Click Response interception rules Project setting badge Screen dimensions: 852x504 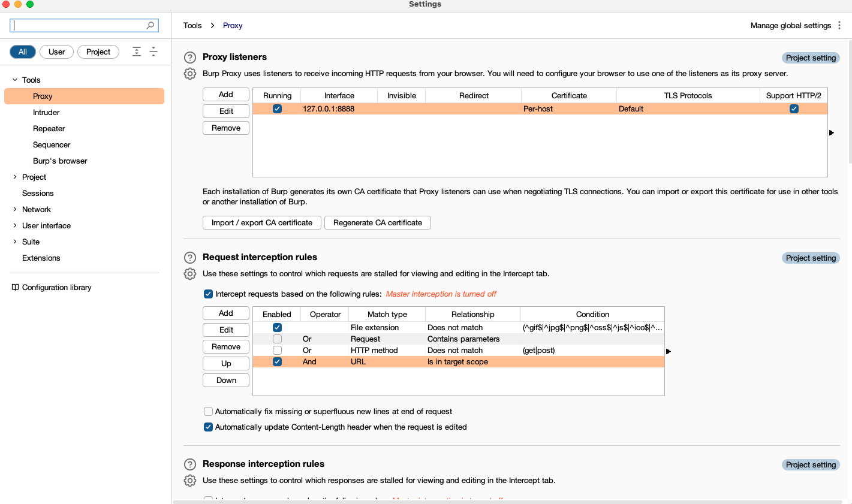tap(811, 464)
